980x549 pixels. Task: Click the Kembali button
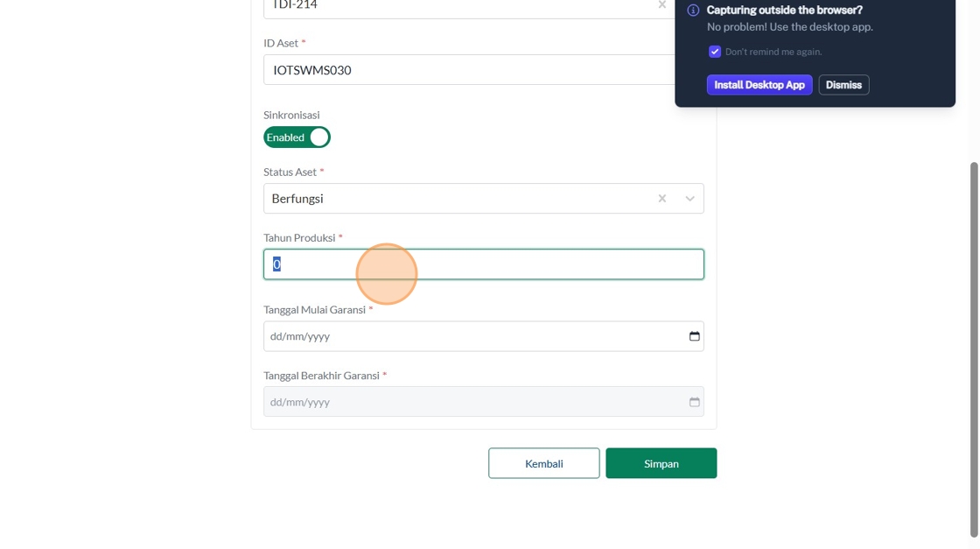(543, 463)
